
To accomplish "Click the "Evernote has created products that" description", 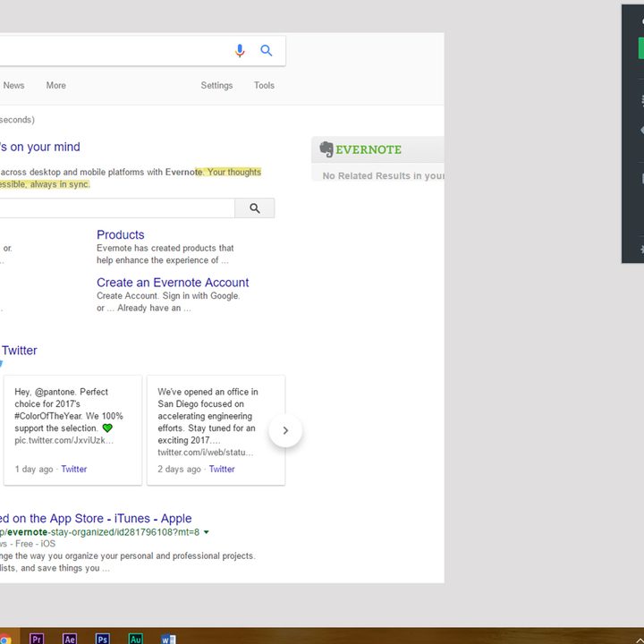I will point(165,248).
